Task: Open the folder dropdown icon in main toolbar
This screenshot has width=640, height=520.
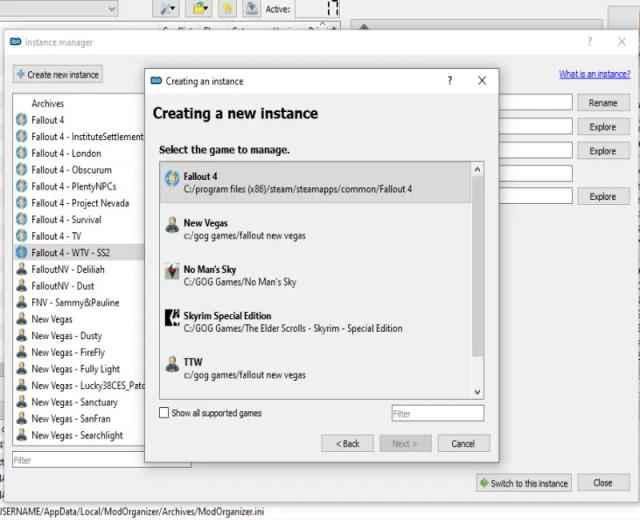Action: [x=199, y=8]
